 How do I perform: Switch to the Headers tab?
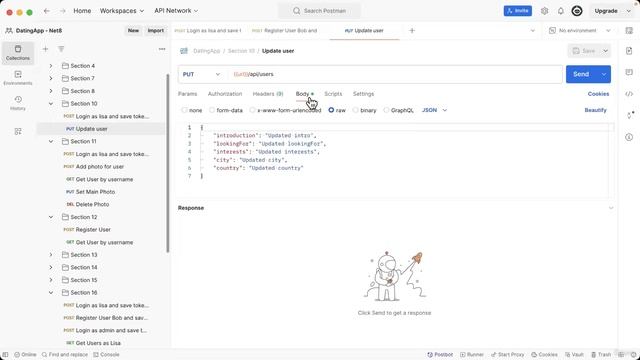tap(268, 94)
